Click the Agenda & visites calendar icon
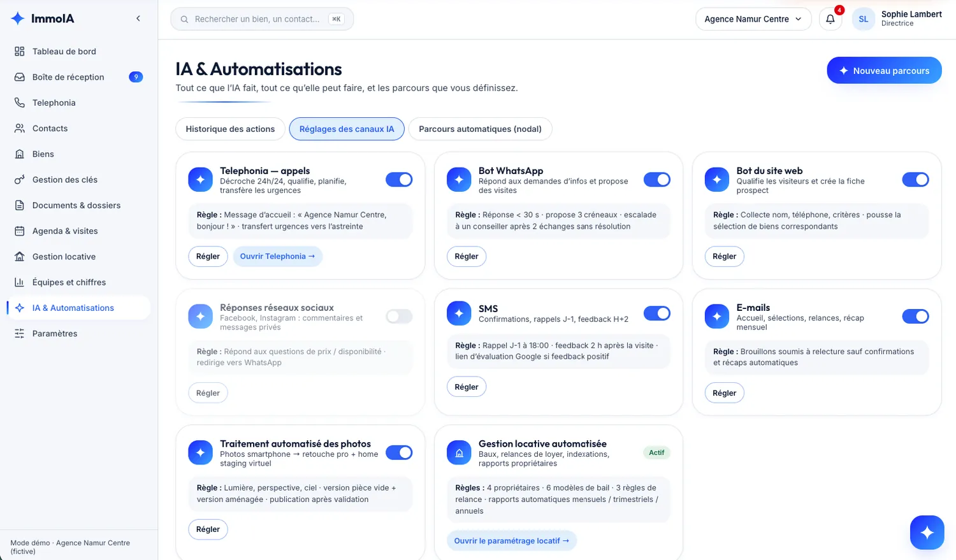This screenshot has width=956, height=560. point(20,231)
